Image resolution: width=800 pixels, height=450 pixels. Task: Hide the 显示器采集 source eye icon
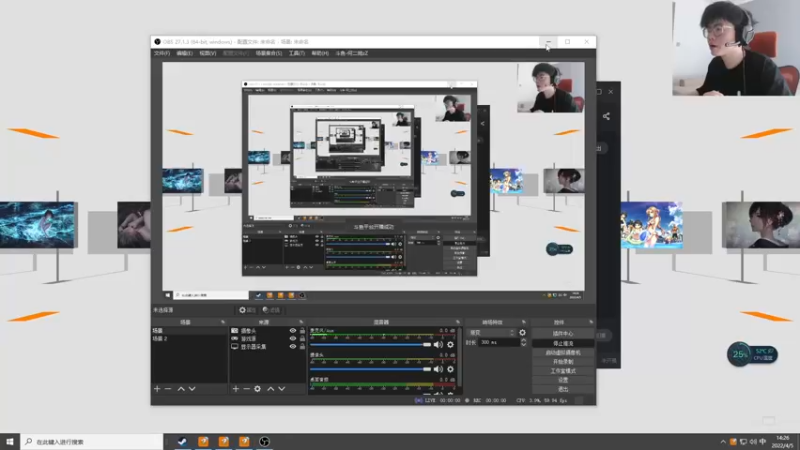pos(293,346)
